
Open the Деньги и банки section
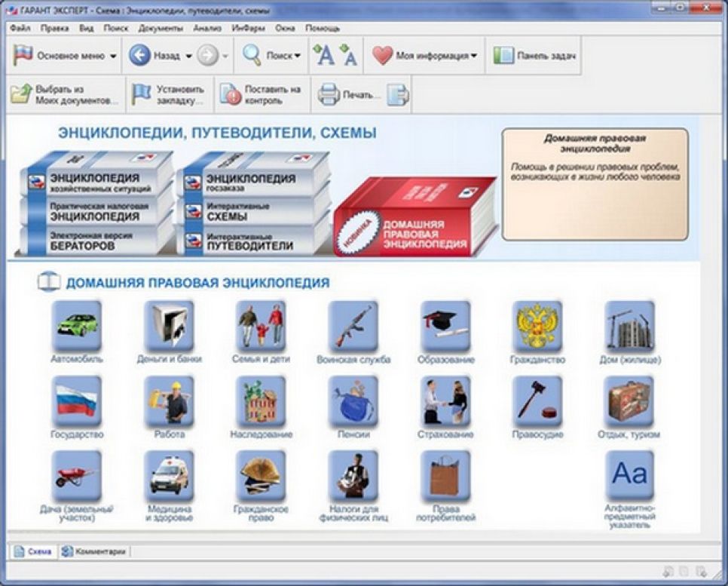(x=169, y=325)
